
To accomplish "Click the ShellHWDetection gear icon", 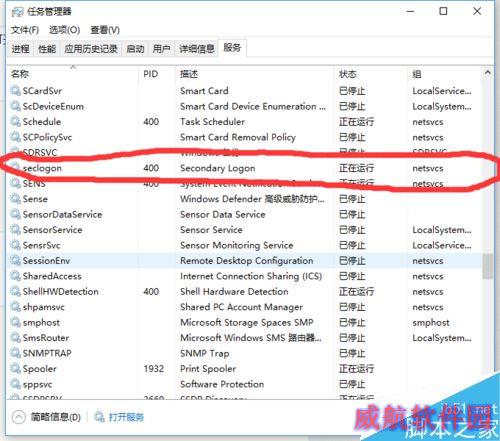I will tap(15, 292).
